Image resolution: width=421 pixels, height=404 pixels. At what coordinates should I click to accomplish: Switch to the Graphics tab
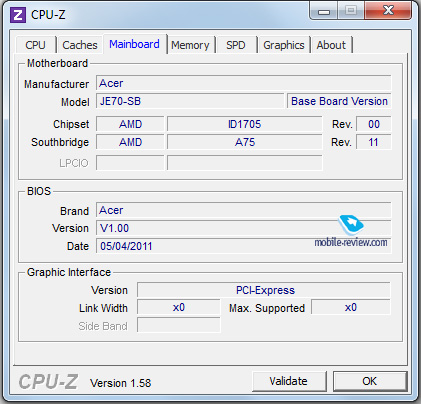click(284, 45)
